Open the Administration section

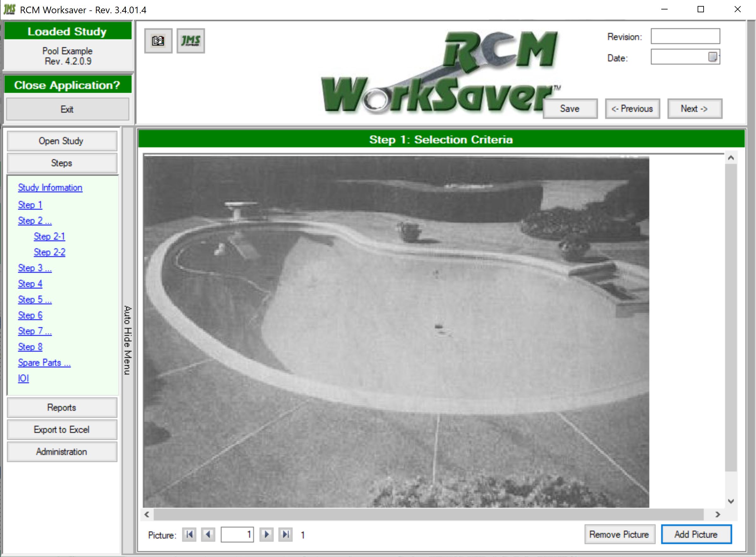(x=62, y=451)
